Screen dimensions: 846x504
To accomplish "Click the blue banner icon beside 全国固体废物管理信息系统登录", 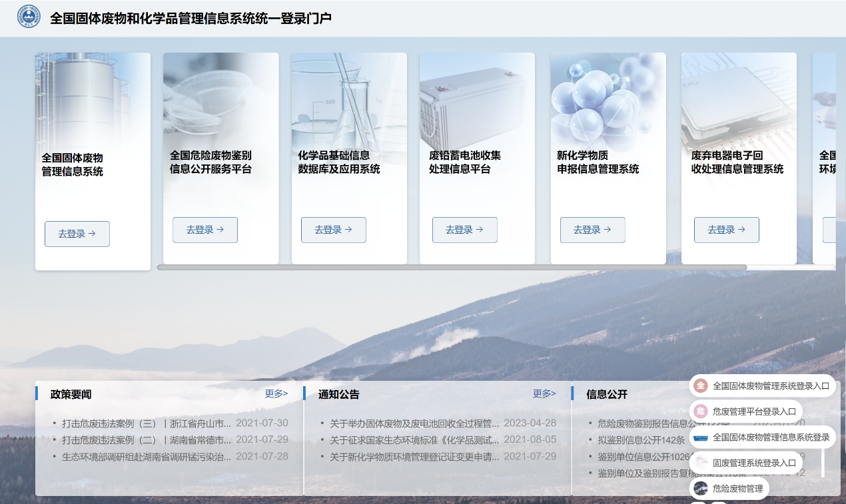I will (x=700, y=437).
